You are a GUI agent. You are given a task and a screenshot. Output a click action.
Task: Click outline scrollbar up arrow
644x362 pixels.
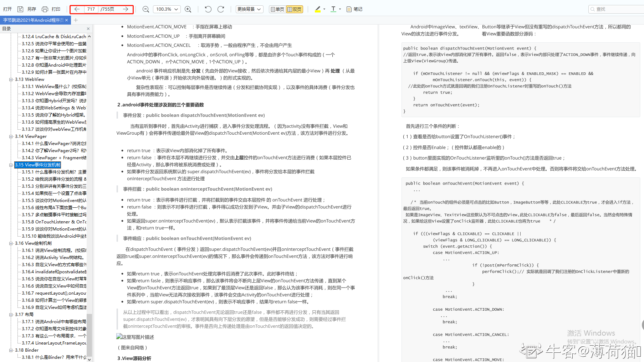click(x=89, y=36)
